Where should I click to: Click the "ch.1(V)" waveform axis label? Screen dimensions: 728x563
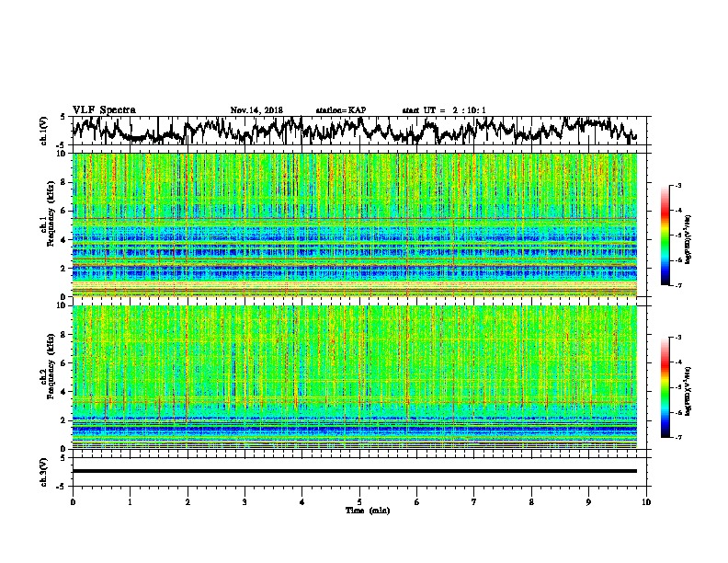pyautogui.click(x=44, y=131)
